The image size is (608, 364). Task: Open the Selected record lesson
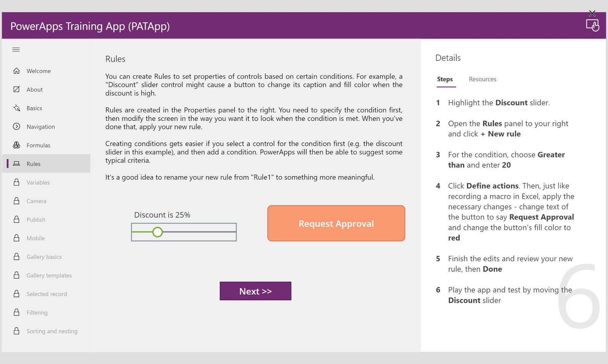pyautogui.click(x=46, y=294)
